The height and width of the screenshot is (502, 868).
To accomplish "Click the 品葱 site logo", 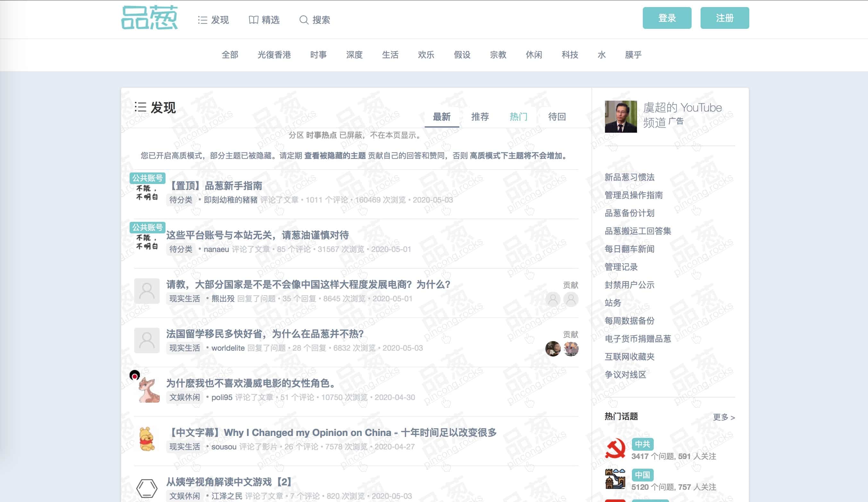I will 149,18.
